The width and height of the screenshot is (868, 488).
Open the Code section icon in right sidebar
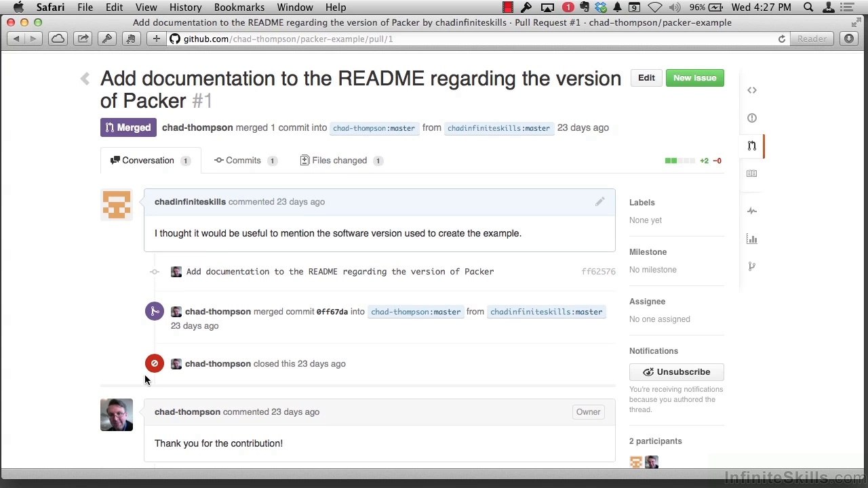(751, 90)
